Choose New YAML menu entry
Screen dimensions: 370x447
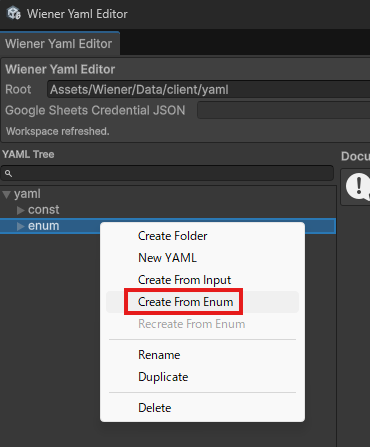click(202, 258)
